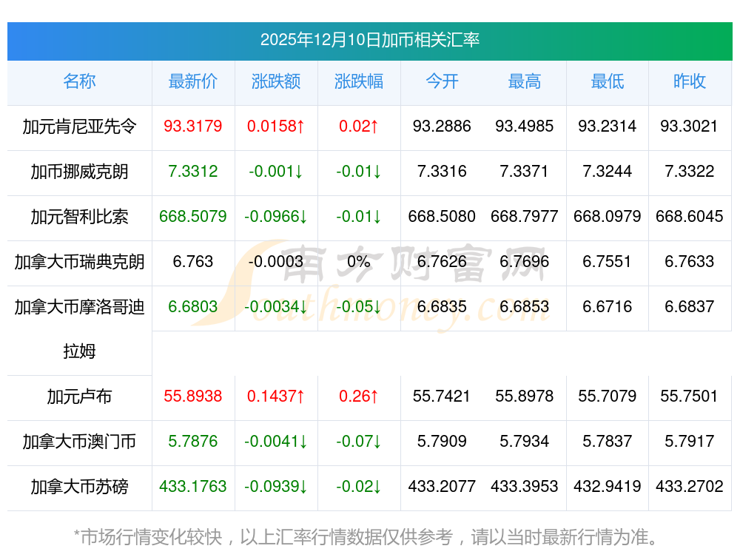
Task: Click the 名称 column header
Action: point(79,81)
